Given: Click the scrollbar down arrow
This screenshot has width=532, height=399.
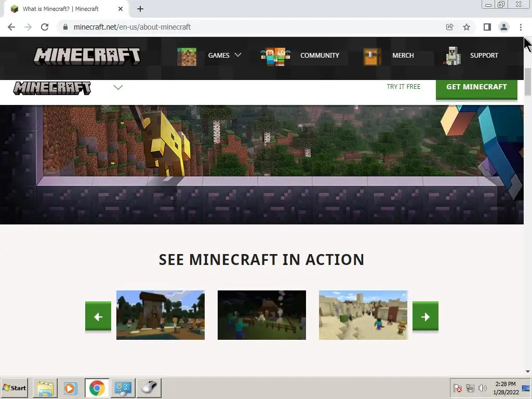Looking at the screenshot, I should [528, 371].
